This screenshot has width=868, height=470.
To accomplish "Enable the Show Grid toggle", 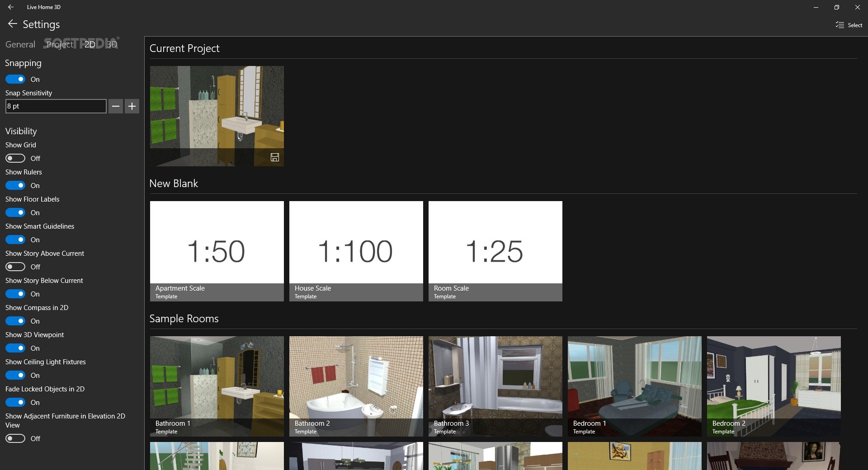I will point(15,158).
